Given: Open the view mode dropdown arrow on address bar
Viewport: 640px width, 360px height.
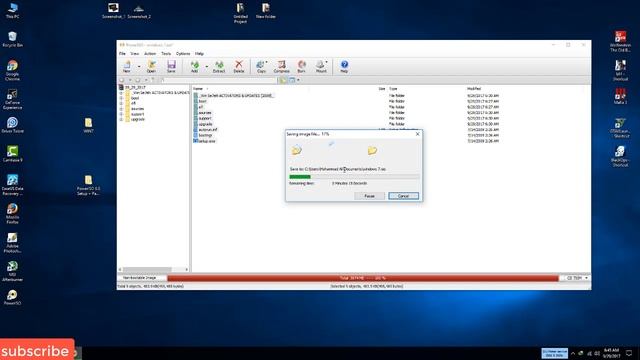Looking at the screenshot, I should coord(298,80).
